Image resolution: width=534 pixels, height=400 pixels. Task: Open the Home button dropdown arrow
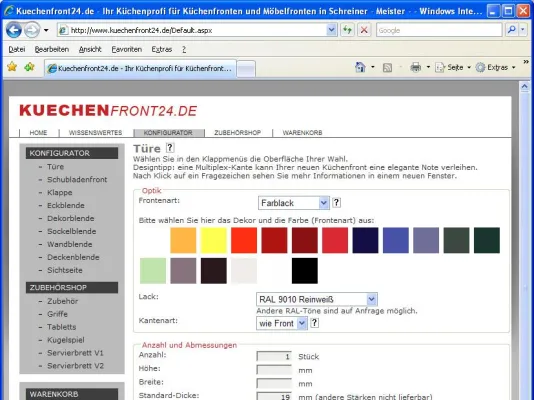coord(373,67)
